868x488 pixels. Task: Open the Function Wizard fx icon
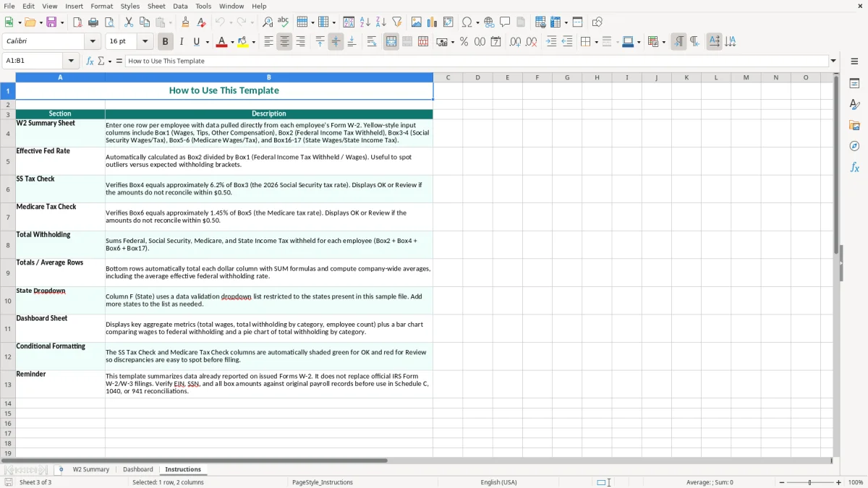point(90,61)
